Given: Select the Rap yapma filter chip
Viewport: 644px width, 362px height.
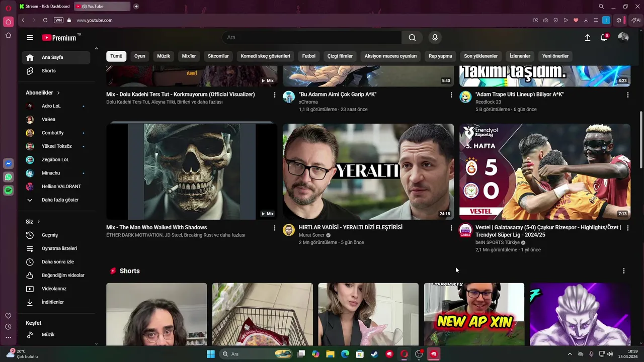Looking at the screenshot, I should pos(440,56).
